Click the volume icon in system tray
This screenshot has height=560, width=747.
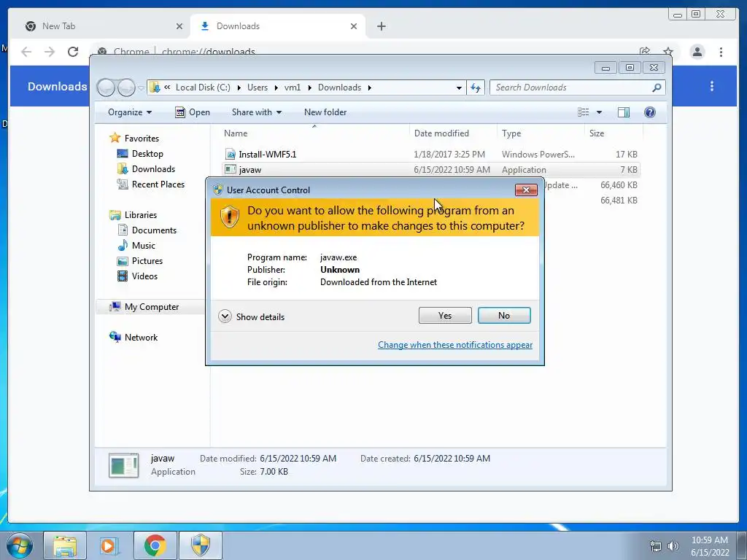(673, 546)
